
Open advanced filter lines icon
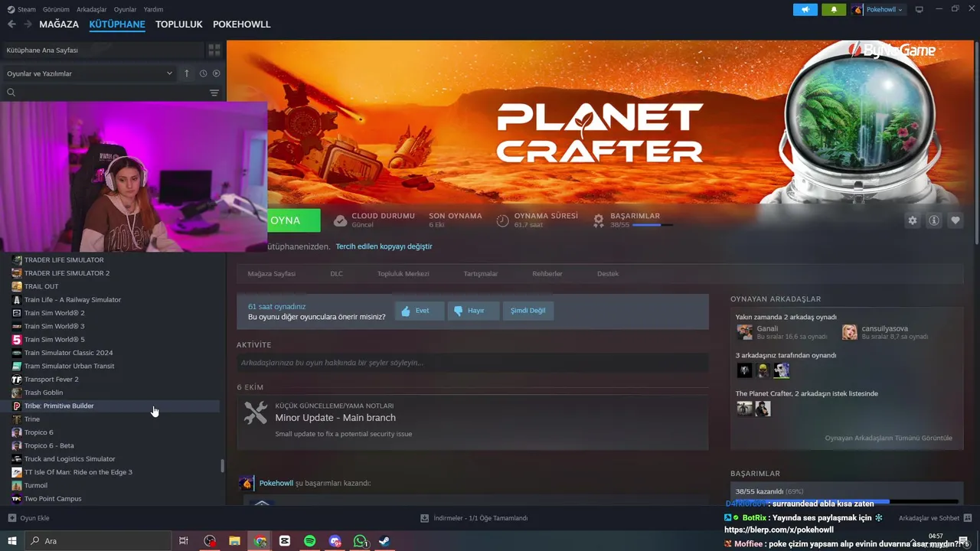[214, 93]
